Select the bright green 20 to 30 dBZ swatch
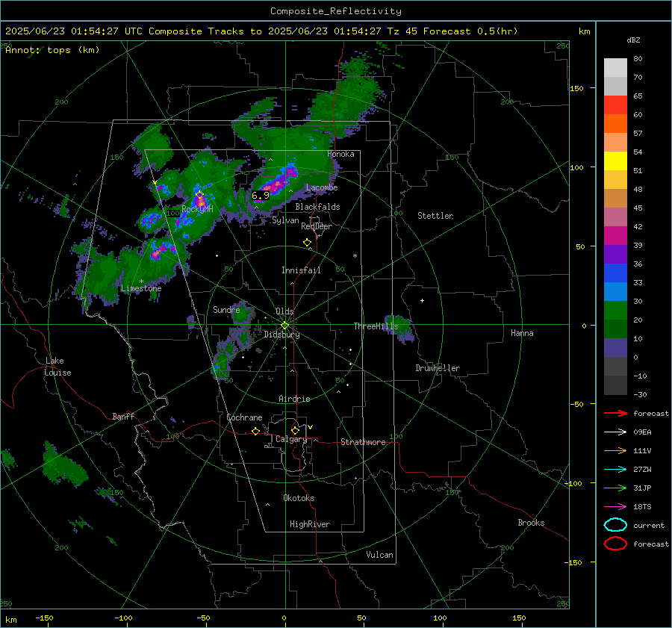 pos(615,311)
